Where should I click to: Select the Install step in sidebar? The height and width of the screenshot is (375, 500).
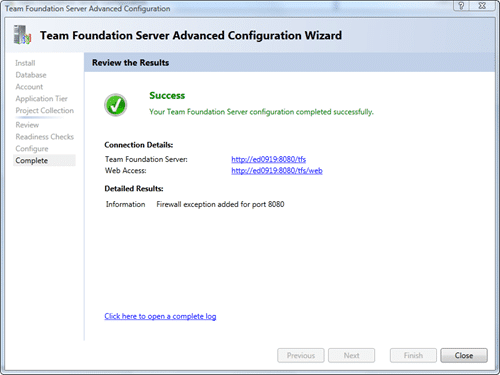pyautogui.click(x=25, y=63)
